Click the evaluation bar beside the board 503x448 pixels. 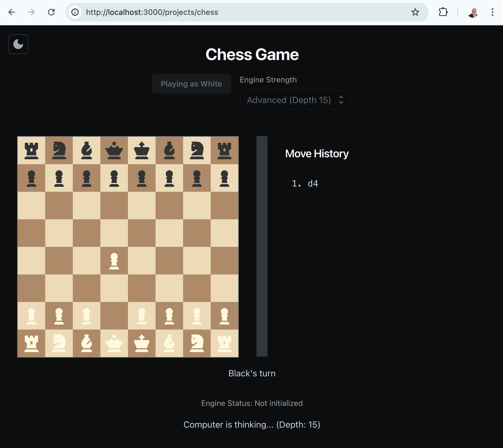pyautogui.click(x=262, y=246)
